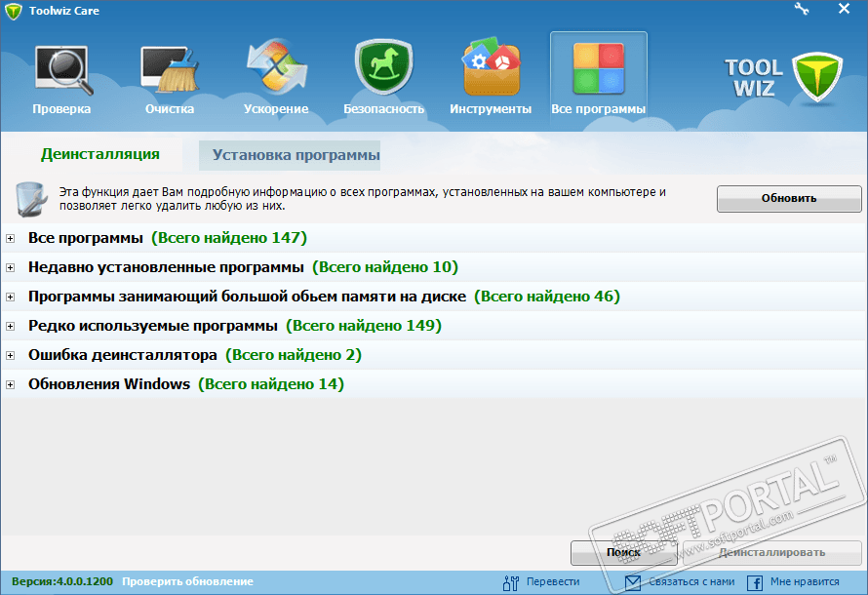
Task: Expand the Все программы category
Action: 10,239
